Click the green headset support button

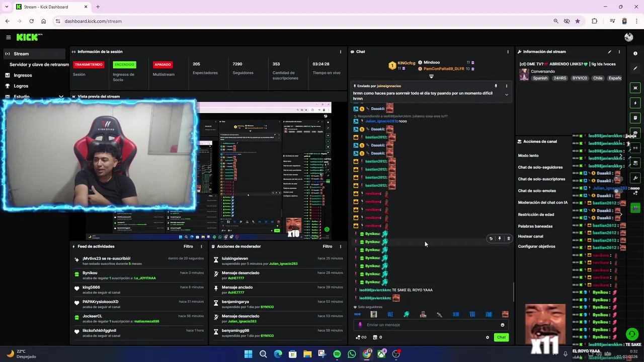(x=632, y=334)
